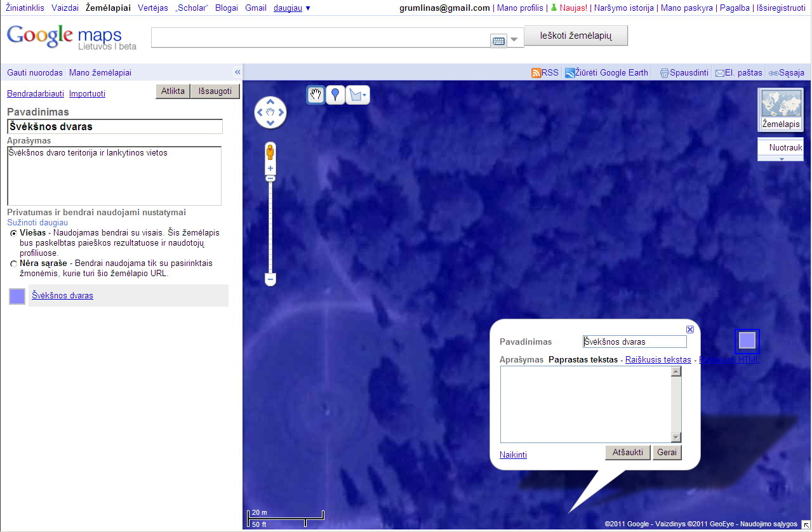The height and width of the screenshot is (532, 812).
Task: Open Mano žemėlapiai tab
Action: point(100,73)
